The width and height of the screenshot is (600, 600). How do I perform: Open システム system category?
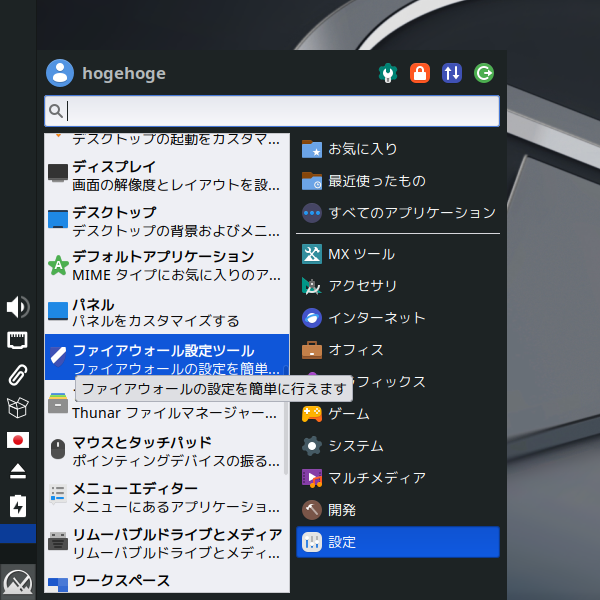point(398,446)
